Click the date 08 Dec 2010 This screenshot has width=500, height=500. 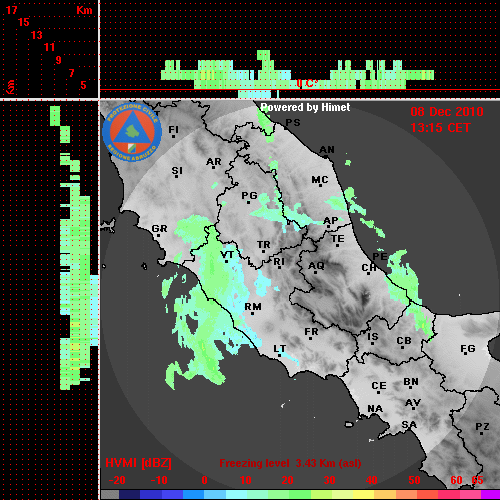pos(447,112)
